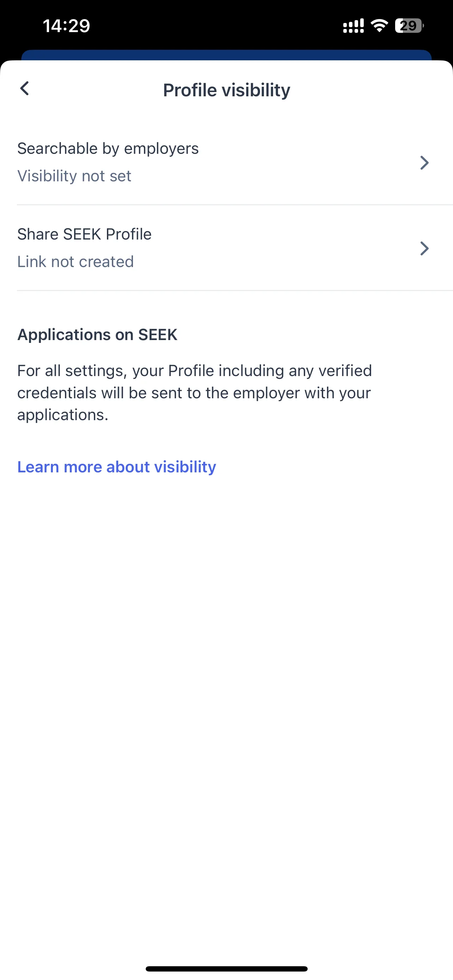
Task: Tap the Link not created status text
Action: point(75,262)
